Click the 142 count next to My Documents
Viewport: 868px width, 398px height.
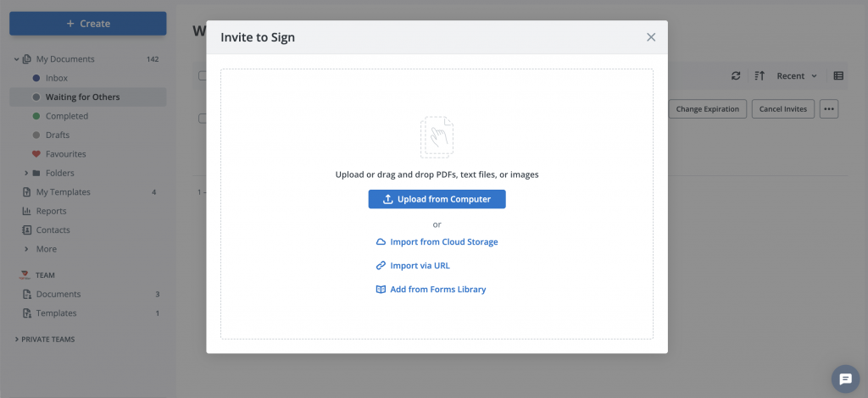pos(153,59)
